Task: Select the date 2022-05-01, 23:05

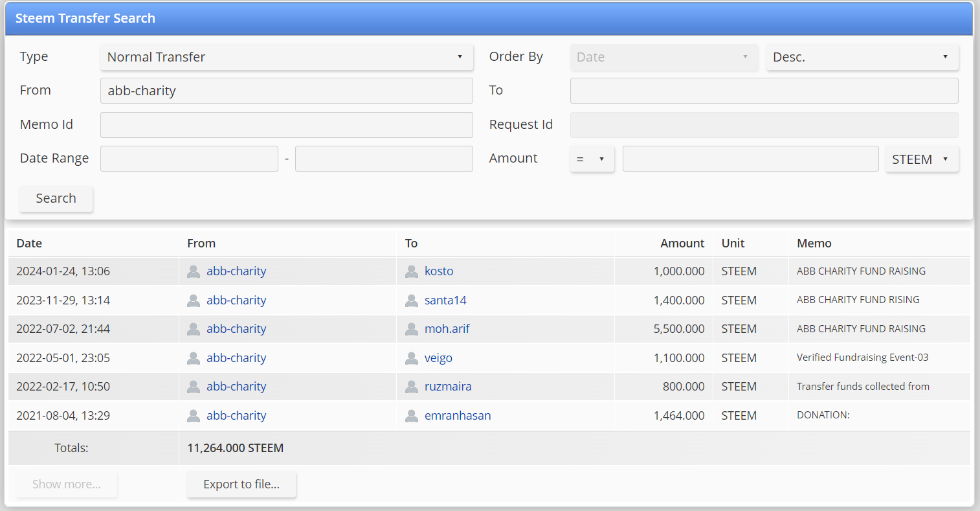Action: (63, 358)
